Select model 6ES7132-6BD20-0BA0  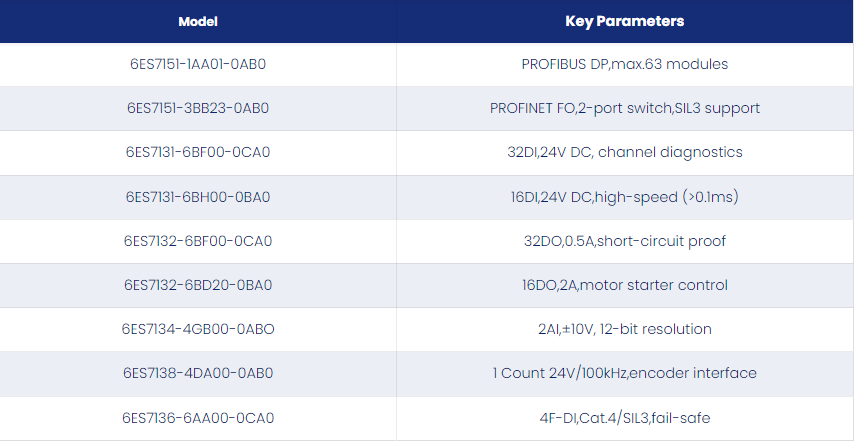(x=198, y=286)
